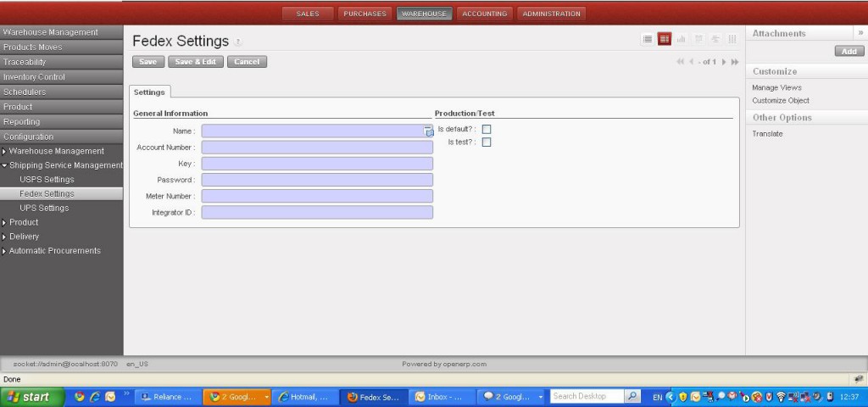Open Inventory Control sidebar section
Screen dimensions: 868x407
(x=61, y=77)
